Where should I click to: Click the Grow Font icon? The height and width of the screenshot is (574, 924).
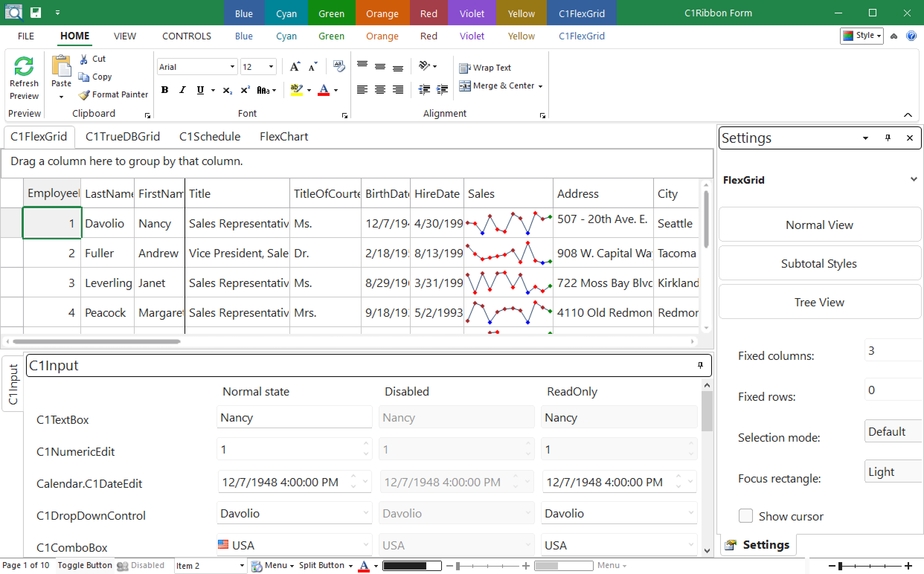click(x=295, y=67)
